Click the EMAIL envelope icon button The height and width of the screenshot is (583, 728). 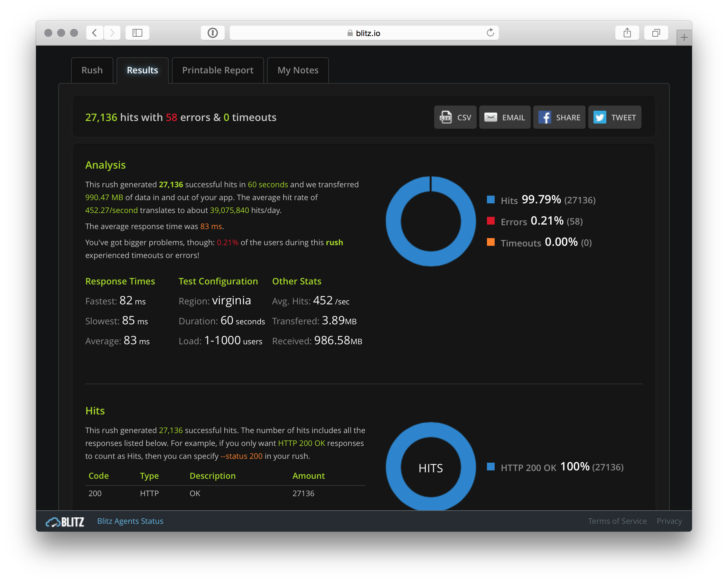(x=504, y=117)
